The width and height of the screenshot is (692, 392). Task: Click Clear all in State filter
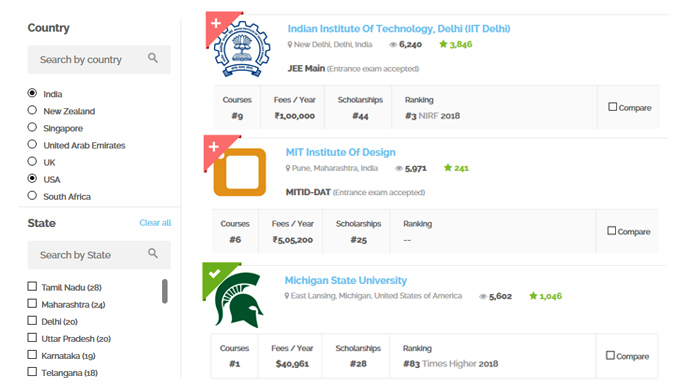click(x=155, y=222)
